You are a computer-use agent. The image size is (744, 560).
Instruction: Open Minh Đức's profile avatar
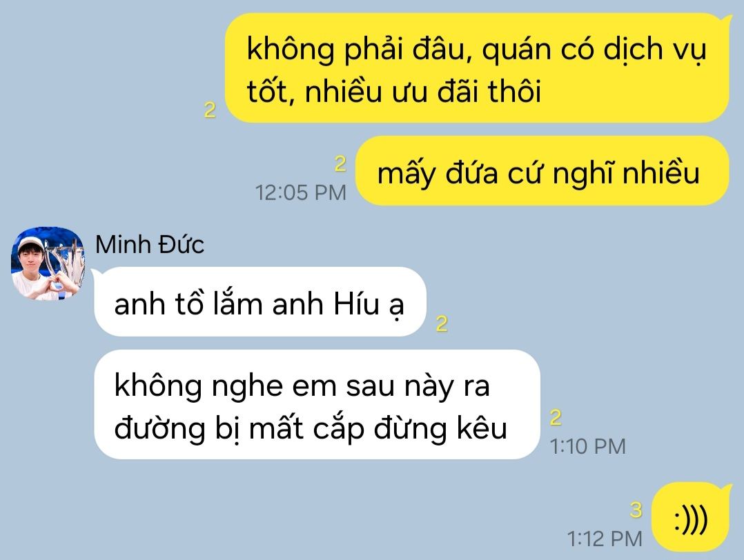[48, 263]
